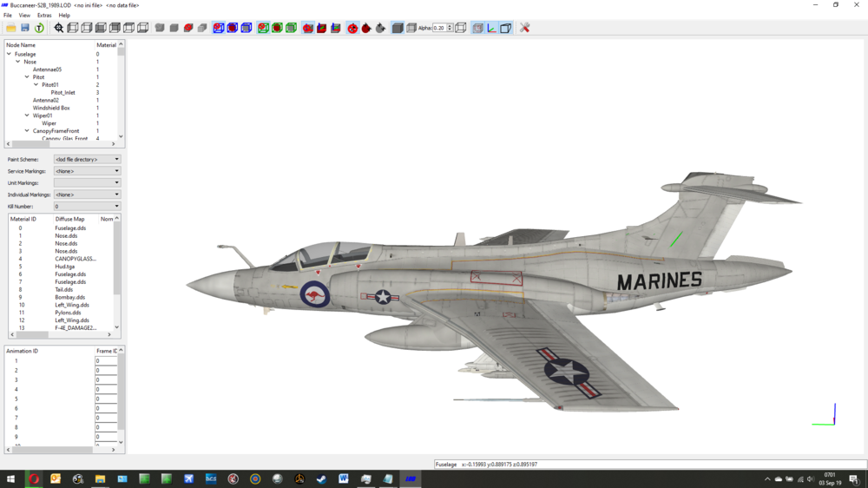Toggle the green wireframe cube with no-symbol

[x=264, y=28]
